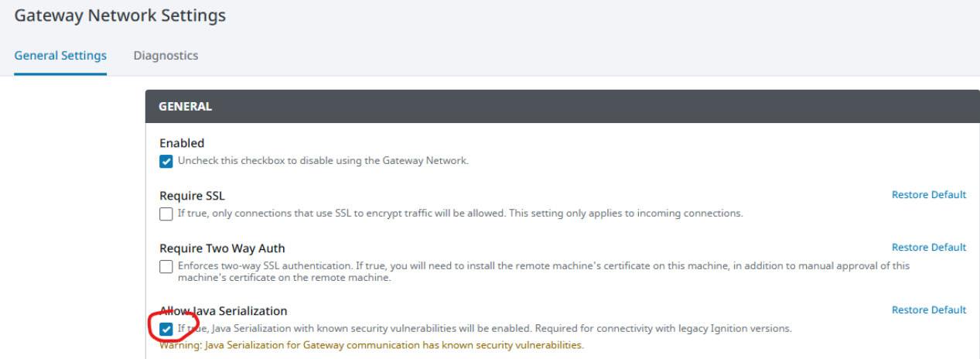Enable the Require SSL checkbox
The height and width of the screenshot is (359, 980).
[x=166, y=214]
